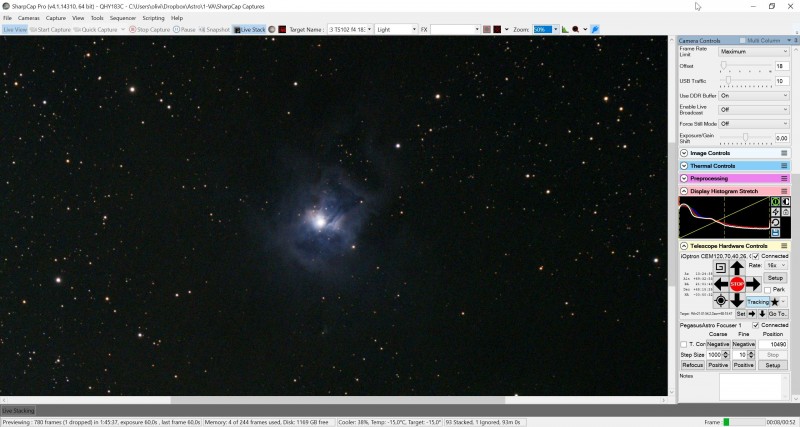Click the Start Capture toolbar button
800x427 pixels.
51,30
